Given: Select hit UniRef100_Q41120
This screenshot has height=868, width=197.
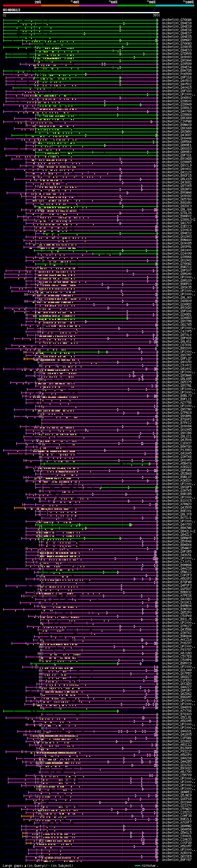Looking at the screenshot, I should pos(177,172).
